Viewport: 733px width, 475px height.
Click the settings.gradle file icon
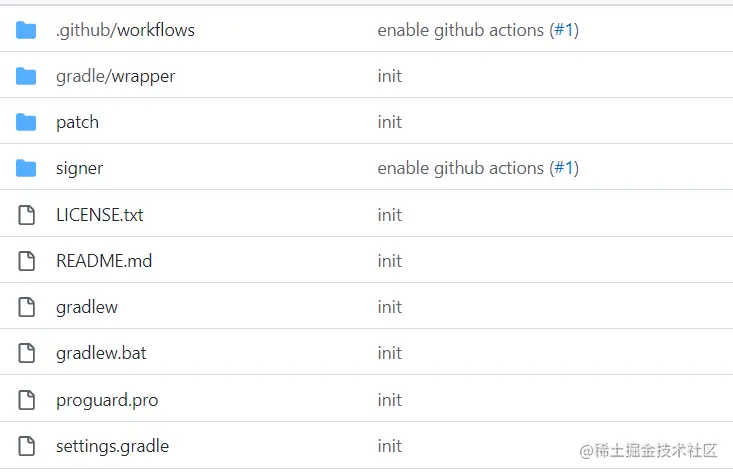tap(26, 446)
